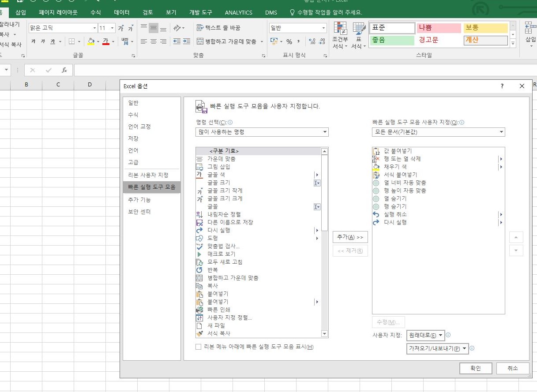Screen dimensions: 537x392
Task: Click the 텍스트 줄 바꿈 wrap text button
Action: click(x=218, y=28)
